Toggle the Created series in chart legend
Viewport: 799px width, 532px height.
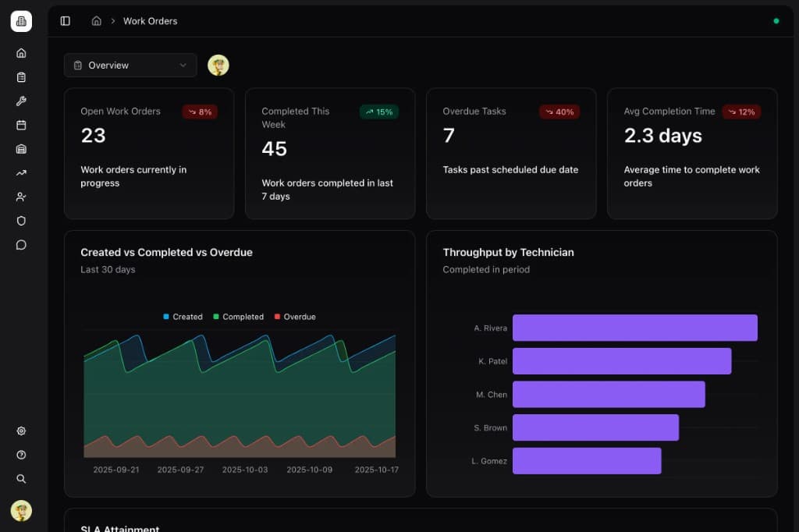[183, 317]
